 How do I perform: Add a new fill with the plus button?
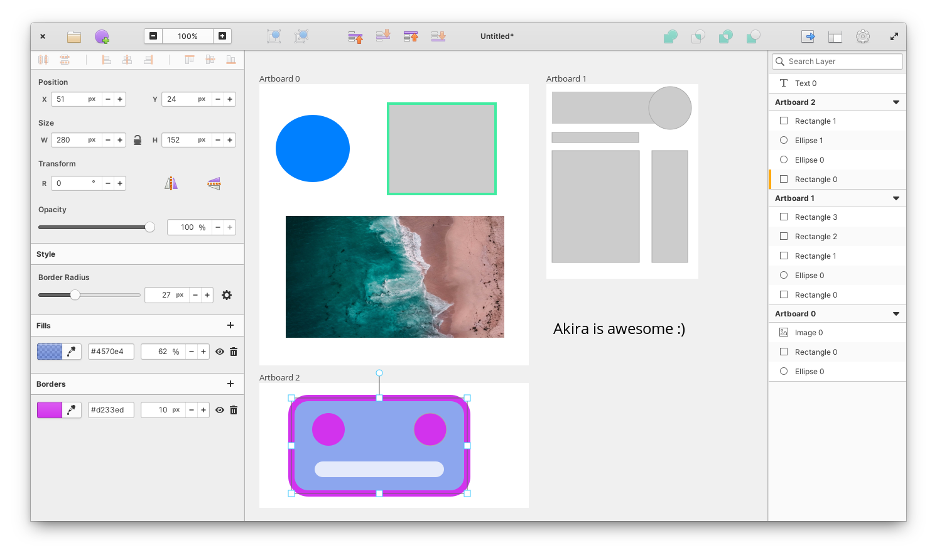tap(230, 325)
